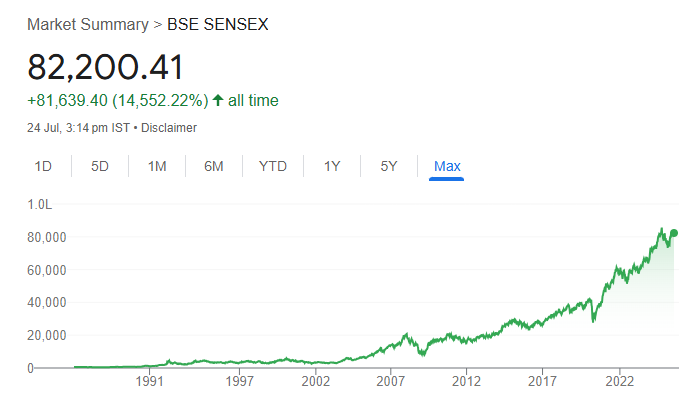Viewport: 697px width, 402px height.
Task: Choose the 5Y time range tab
Action: 389,166
